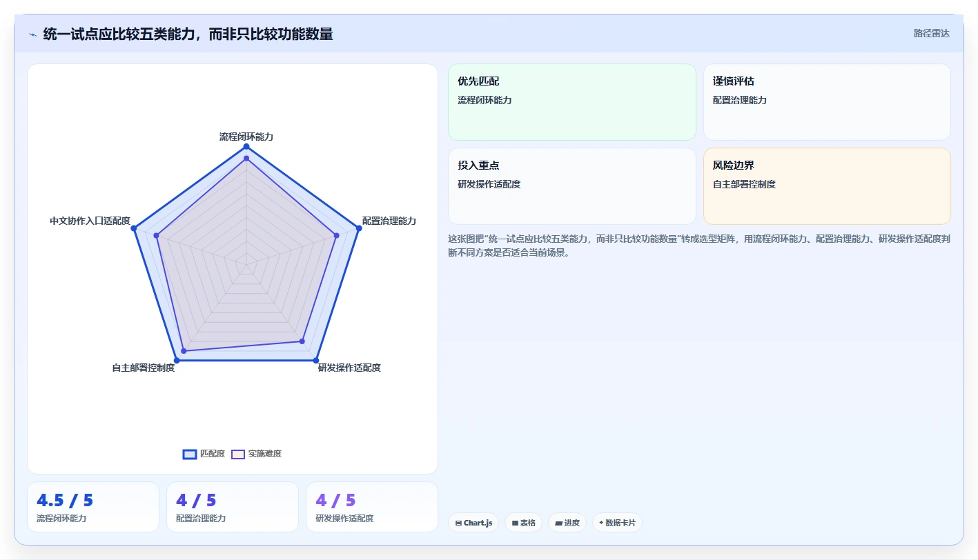Open the 投入重点 card

pos(572,186)
